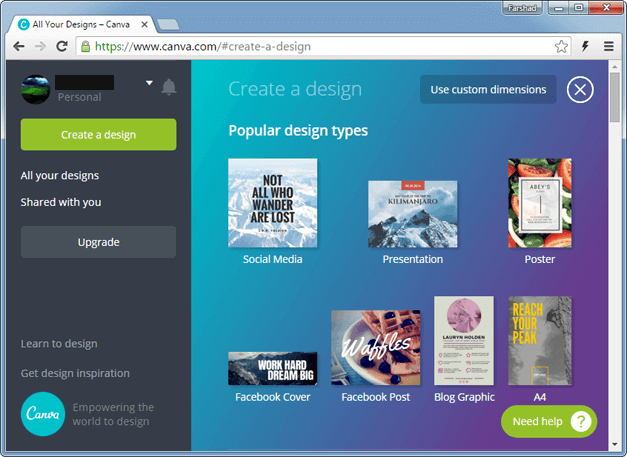Open the Chrome hamburger menu
The width and height of the screenshot is (627, 457).
point(608,46)
